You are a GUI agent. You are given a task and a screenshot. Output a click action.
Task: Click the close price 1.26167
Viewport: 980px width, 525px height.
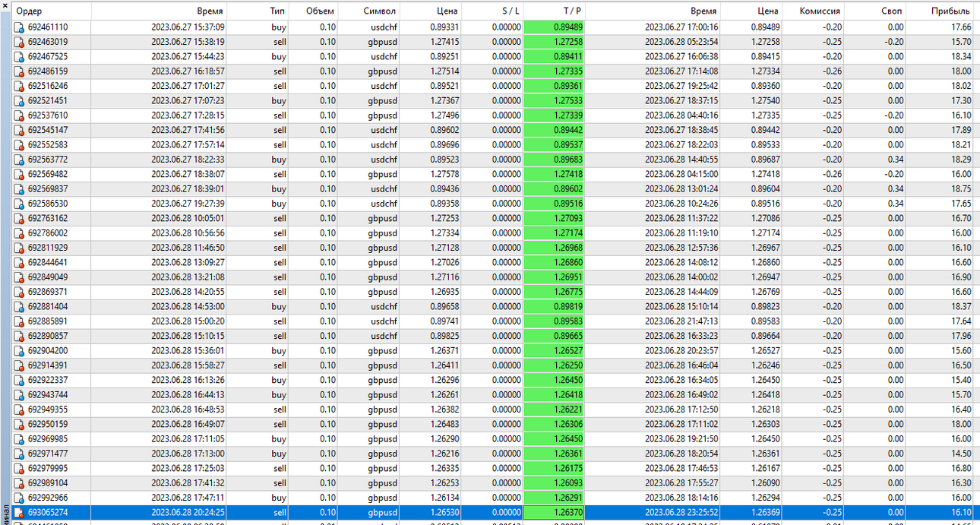[765, 468]
